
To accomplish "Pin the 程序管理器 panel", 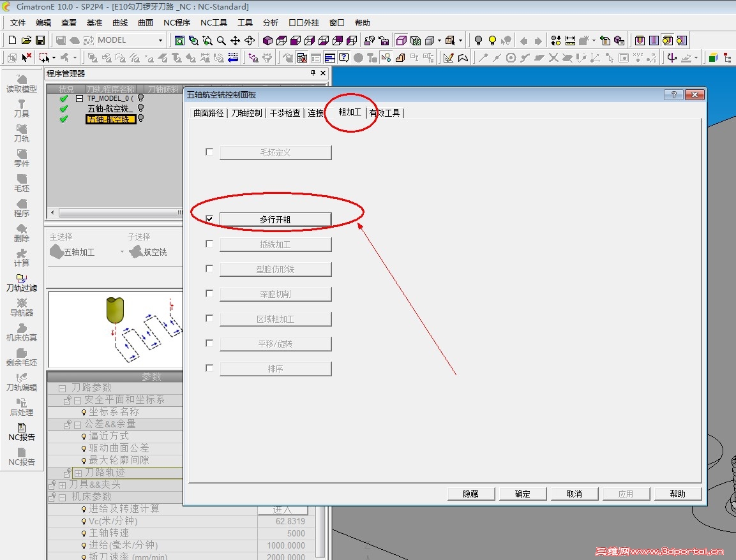I will click(313, 73).
